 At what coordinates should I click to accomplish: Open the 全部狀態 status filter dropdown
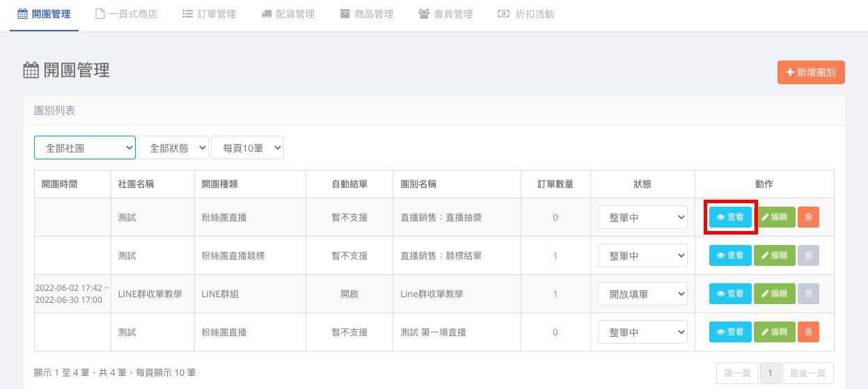(x=173, y=148)
